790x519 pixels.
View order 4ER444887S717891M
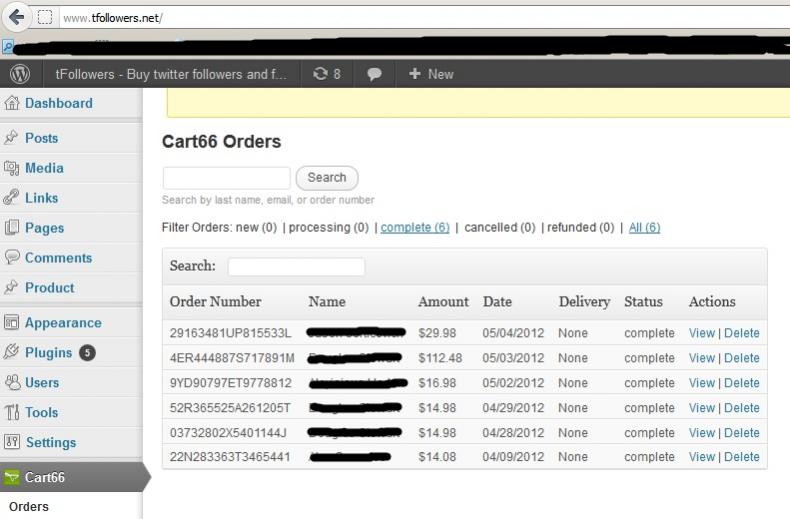pos(702,358)
